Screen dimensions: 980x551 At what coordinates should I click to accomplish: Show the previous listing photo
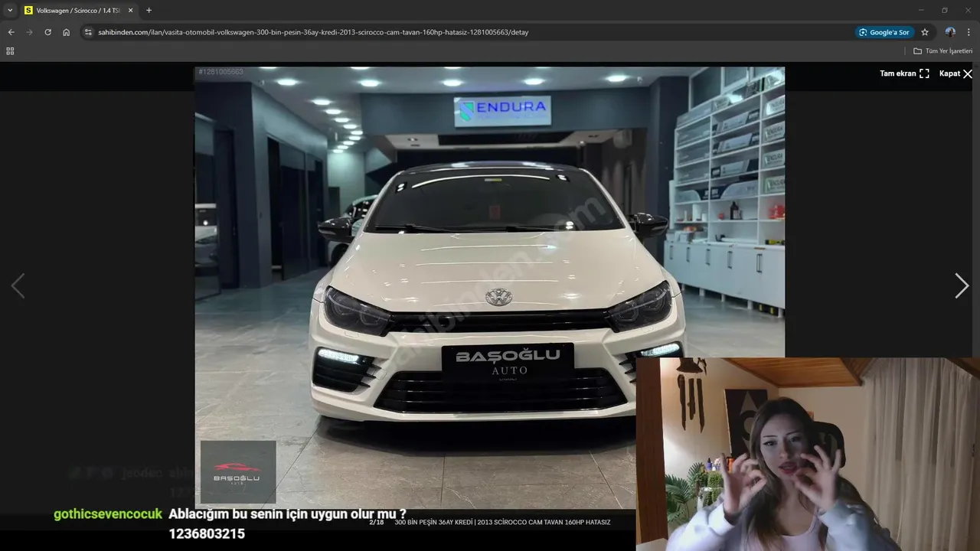pos(18,285)
